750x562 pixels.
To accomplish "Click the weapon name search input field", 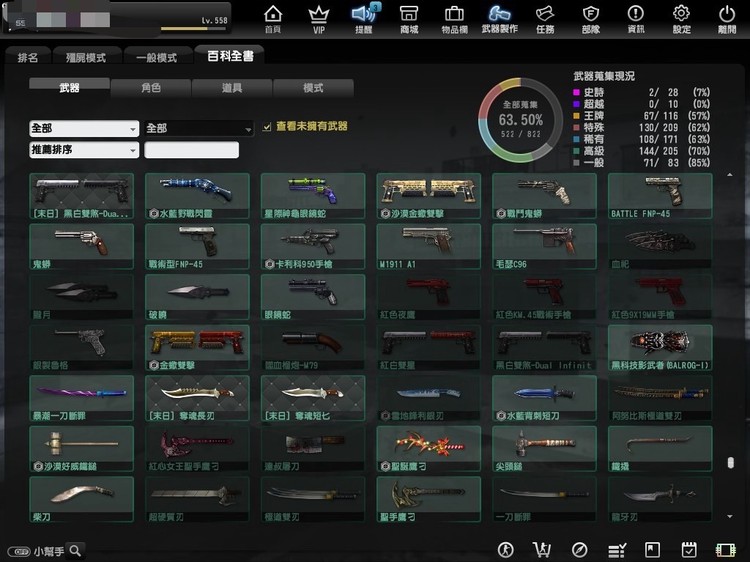I will 191,150.
